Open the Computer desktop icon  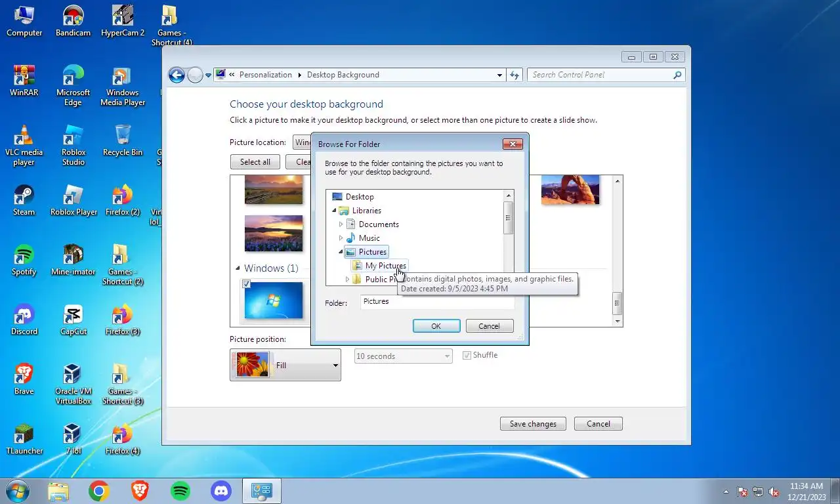(x=24, y=21)
